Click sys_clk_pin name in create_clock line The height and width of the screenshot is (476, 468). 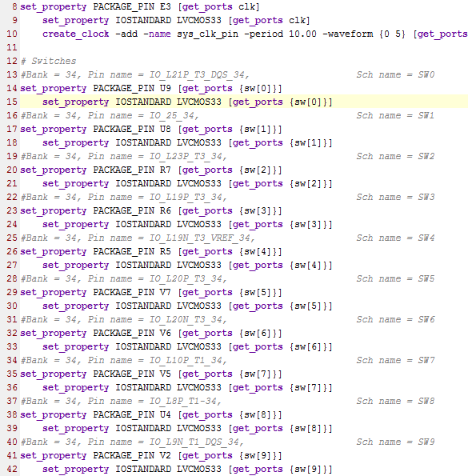pos(207,34)
